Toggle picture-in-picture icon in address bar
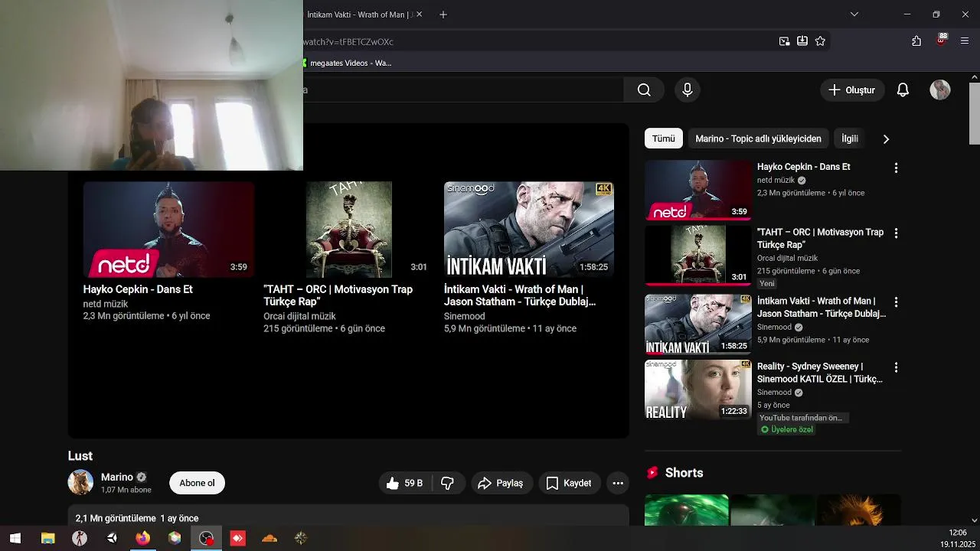Screen dimensions: 980x551 click(x=784, y=41)
